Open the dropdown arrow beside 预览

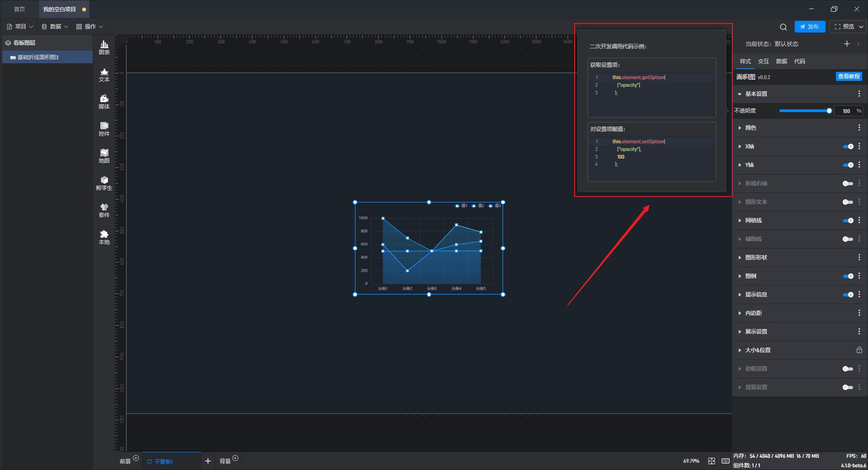pyautogui.click(x=861, y=27)
